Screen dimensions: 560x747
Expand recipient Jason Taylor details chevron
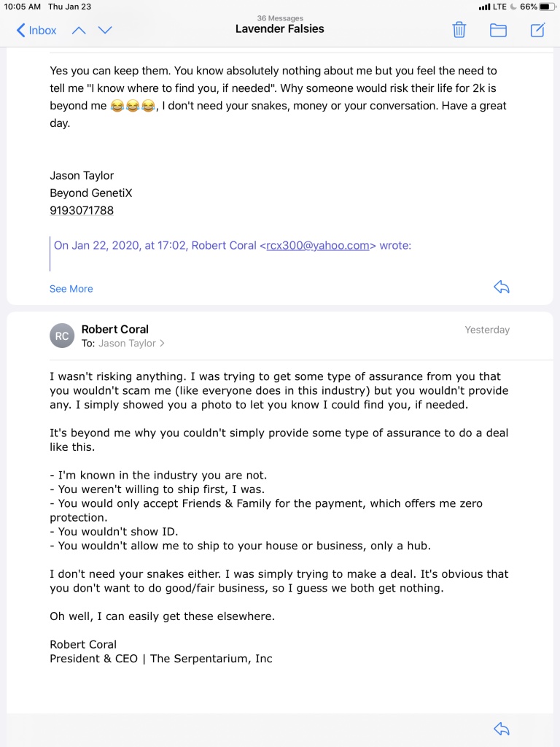(163, 343)
